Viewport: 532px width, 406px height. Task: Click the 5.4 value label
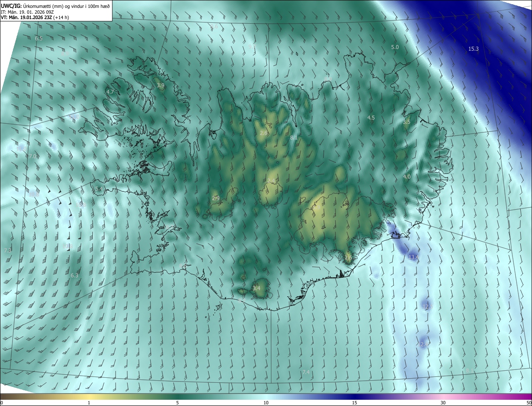click(x=99, y=189)
